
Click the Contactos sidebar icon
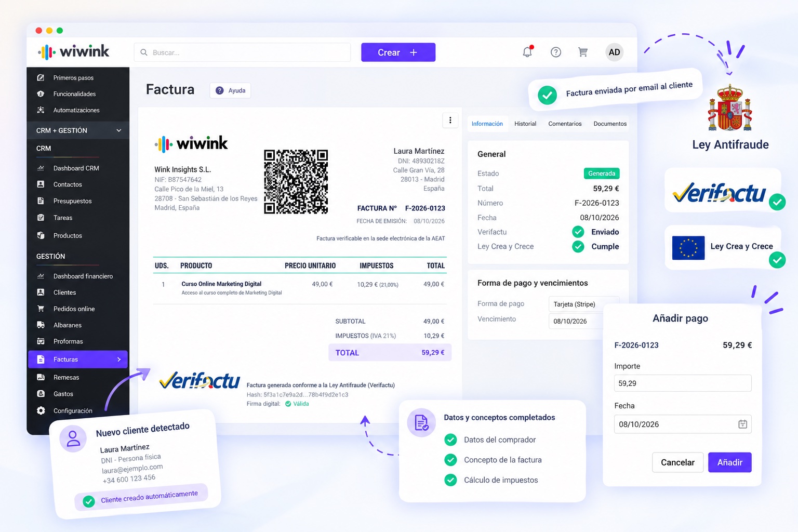pyautogui.click(x=41, y=184)
